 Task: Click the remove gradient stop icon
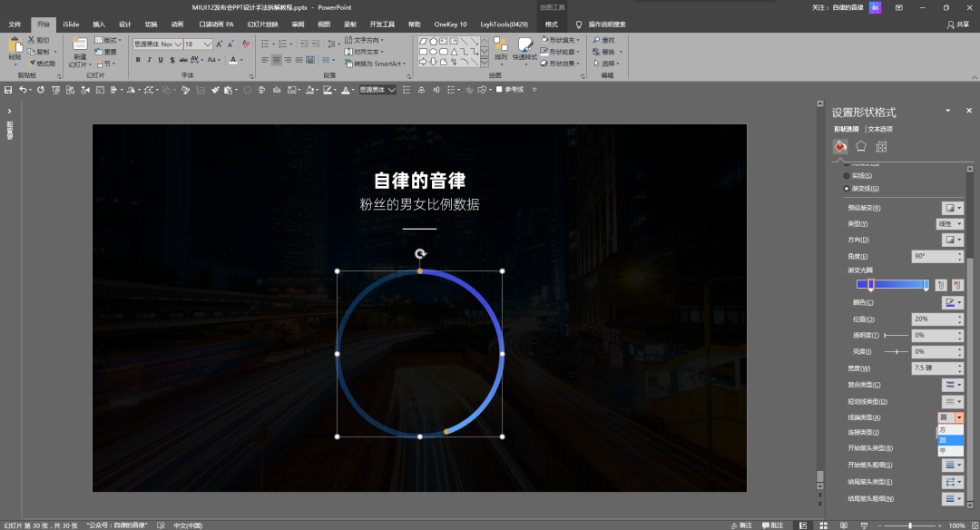(957, 285)
